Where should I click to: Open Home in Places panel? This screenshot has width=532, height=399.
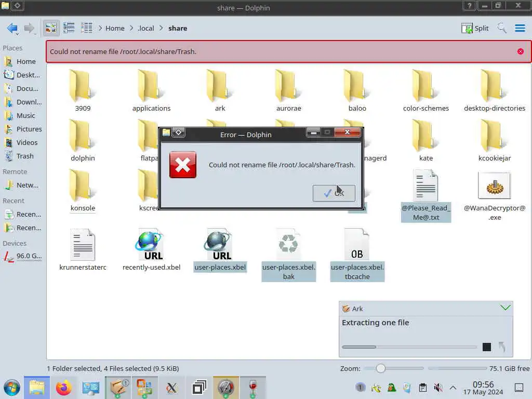(x=22, y=61)
